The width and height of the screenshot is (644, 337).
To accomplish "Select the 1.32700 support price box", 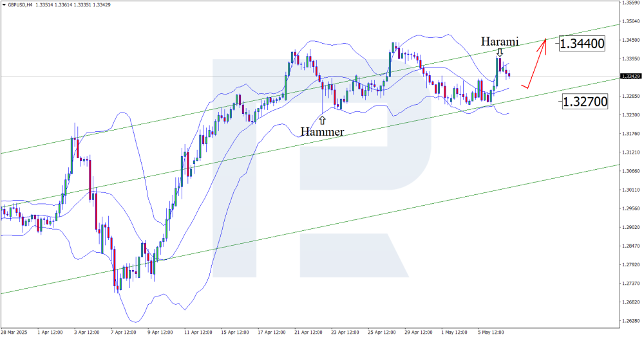I will pos(584,102).
